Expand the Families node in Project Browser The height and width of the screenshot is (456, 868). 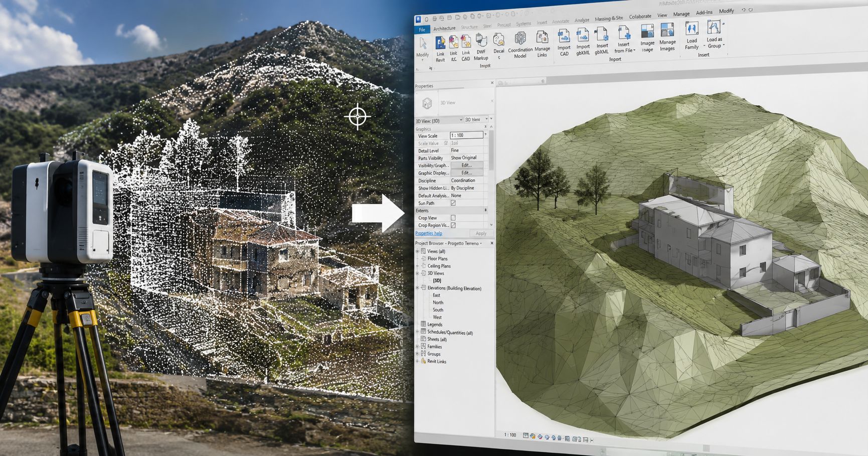417,347
